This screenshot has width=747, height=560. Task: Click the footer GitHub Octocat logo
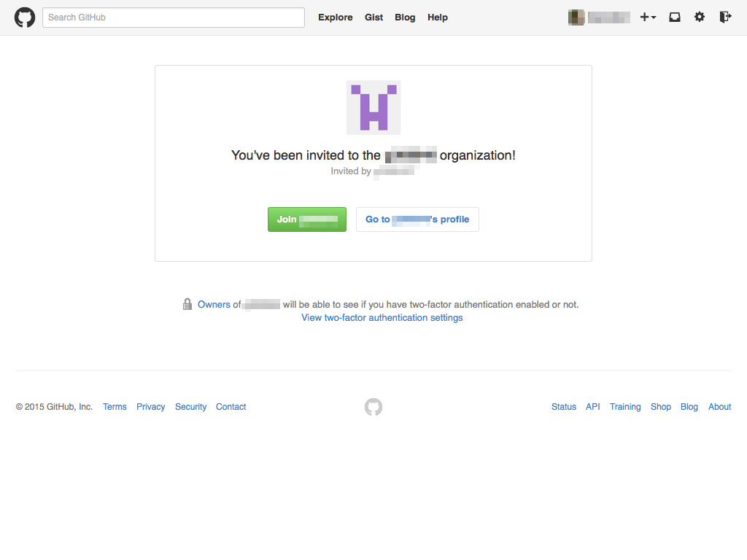373,407
